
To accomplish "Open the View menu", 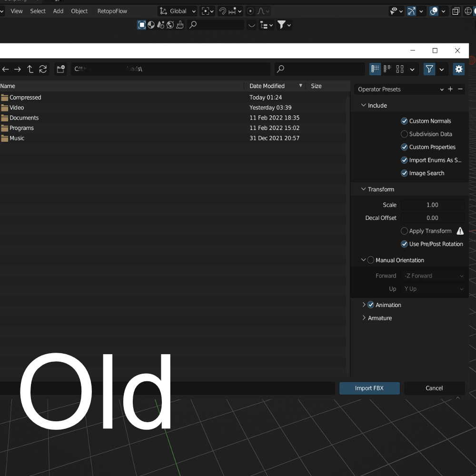I will [x=16, y=11].
